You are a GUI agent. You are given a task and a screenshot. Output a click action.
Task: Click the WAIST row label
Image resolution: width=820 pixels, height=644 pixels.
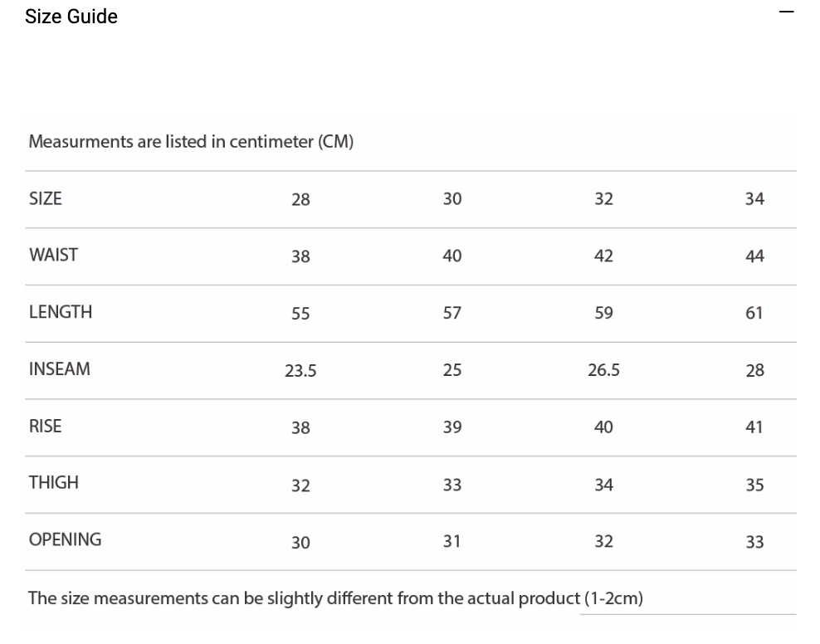53,256
